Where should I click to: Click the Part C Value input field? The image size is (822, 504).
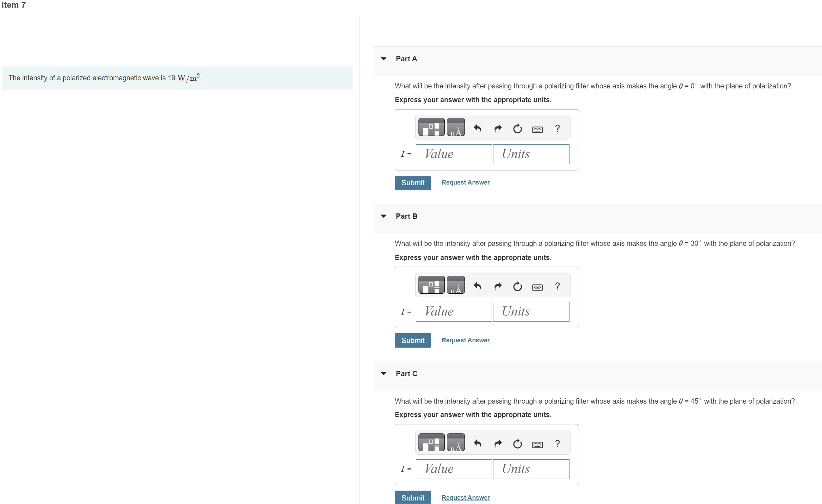[x=453, y=469]
